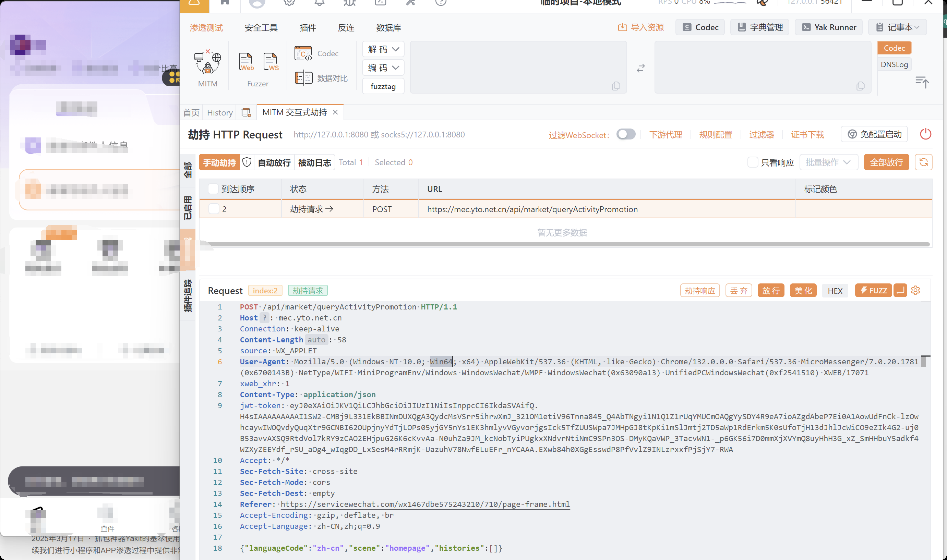Select the checkbox for row 2
The width and height of the screenshot is (947, 560).
(x=214, y=209)
